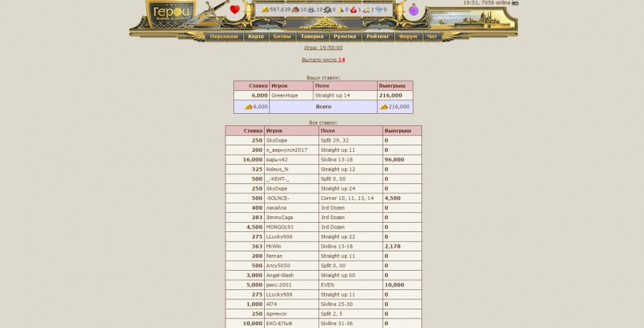
Task: Click the mercury resource icon in header
Action: tap(327, 9)
